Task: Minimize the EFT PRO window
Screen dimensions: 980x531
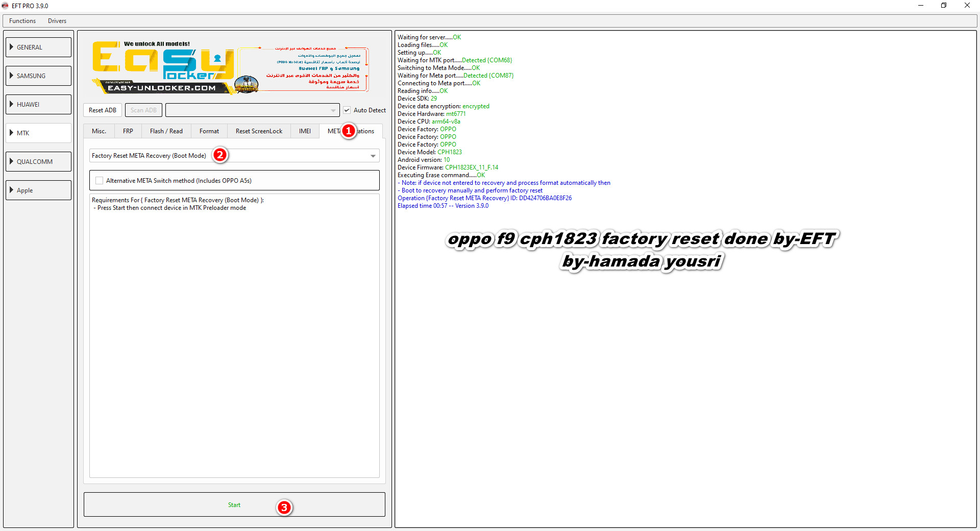Action: coord(921,6)
